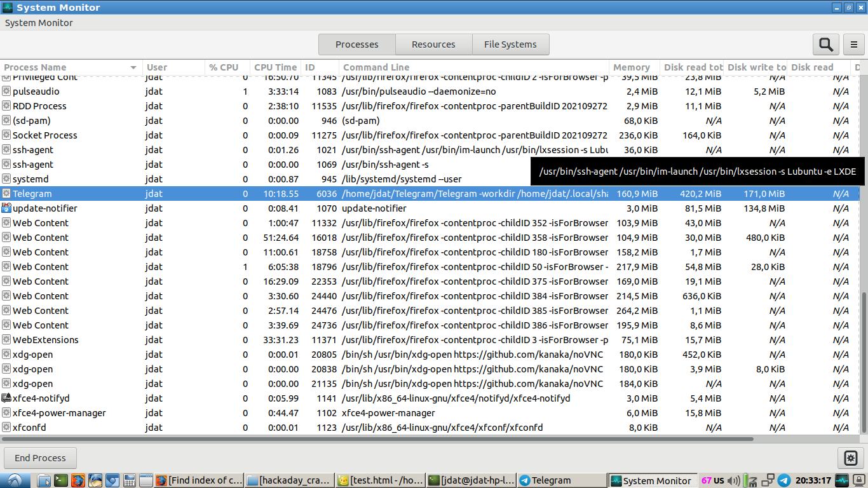Select the (sd-pam) process row
868x488 pixels.
(430, 120)
